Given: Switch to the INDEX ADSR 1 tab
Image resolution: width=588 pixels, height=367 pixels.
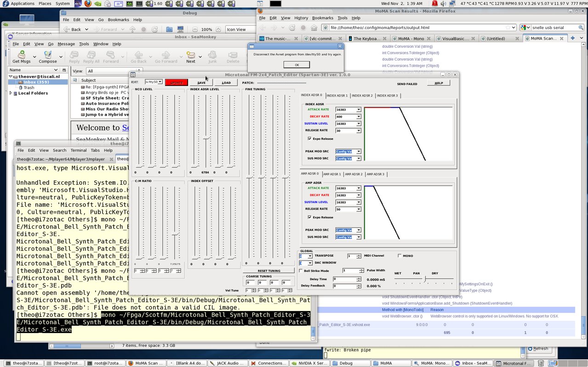Looking at the screenshot, I should click(x=337, y=96).
